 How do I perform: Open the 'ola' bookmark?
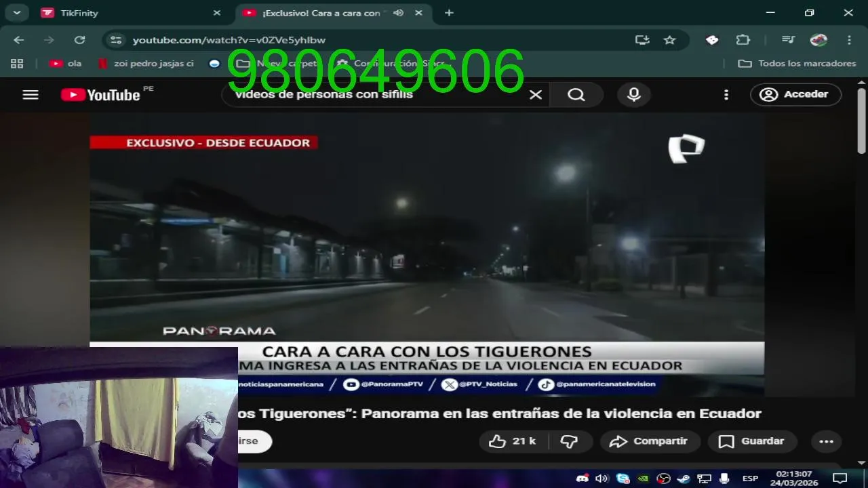[x=66, y=64]
